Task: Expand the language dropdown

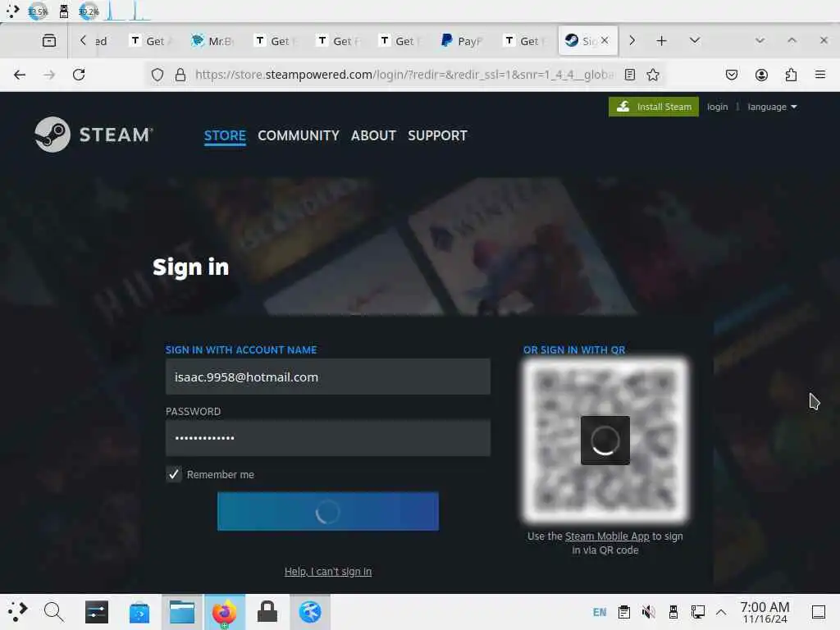Action: pos(772,107)
